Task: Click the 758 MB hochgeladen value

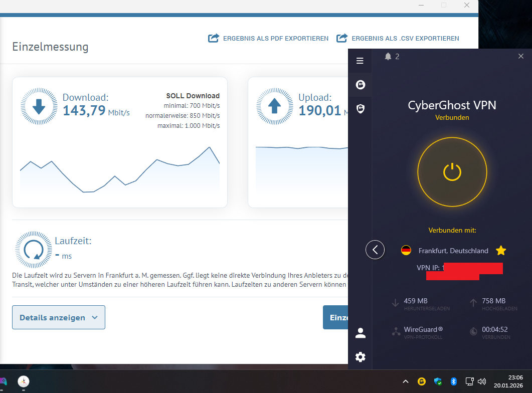Action: (494, 301)
